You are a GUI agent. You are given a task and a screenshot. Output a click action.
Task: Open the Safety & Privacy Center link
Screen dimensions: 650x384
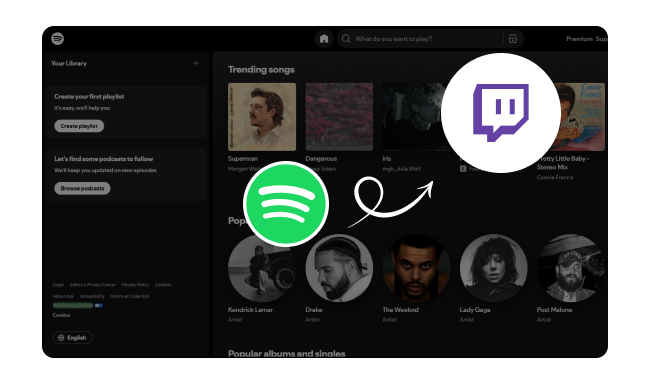(x=92, y=284)
